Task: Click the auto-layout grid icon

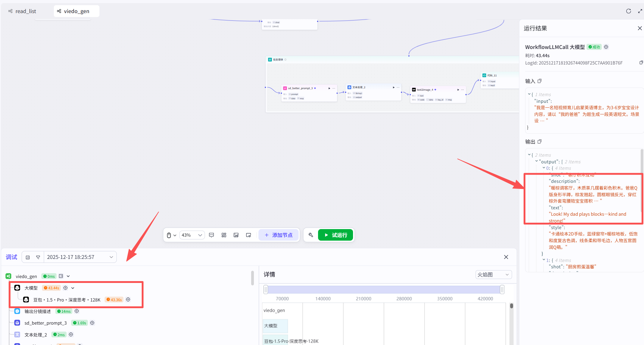Action: [224, 235]
